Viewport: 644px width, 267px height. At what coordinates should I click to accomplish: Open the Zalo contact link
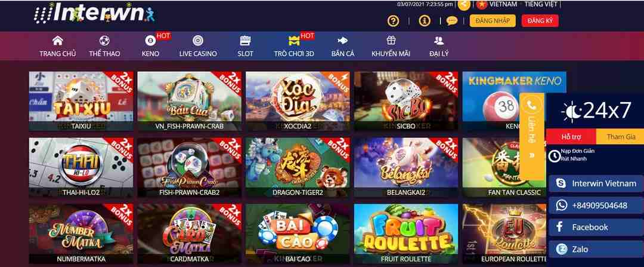[596, 249]
